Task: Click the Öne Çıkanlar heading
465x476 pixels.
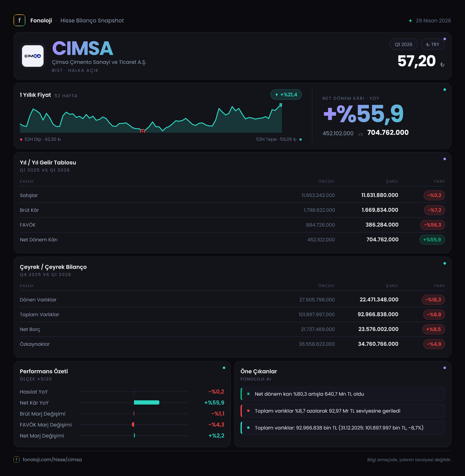Action: (259, 371)
